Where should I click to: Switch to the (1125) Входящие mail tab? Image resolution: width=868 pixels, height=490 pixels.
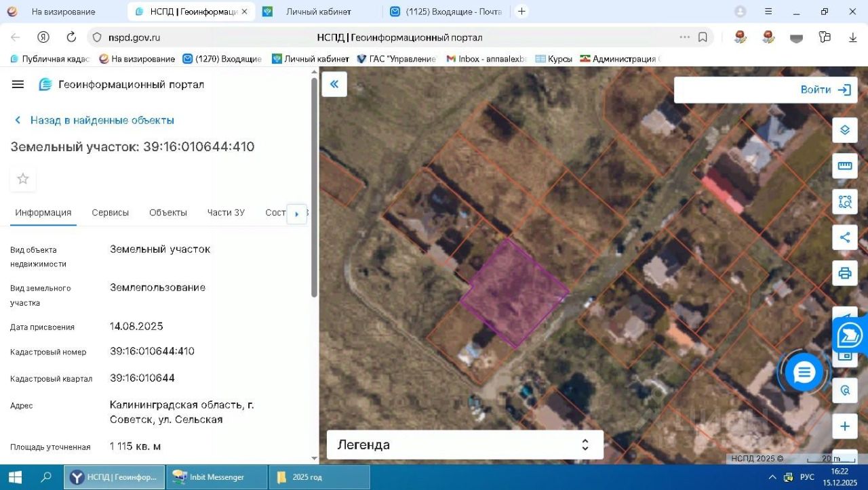pyautogui.click(x=446, y=12)
